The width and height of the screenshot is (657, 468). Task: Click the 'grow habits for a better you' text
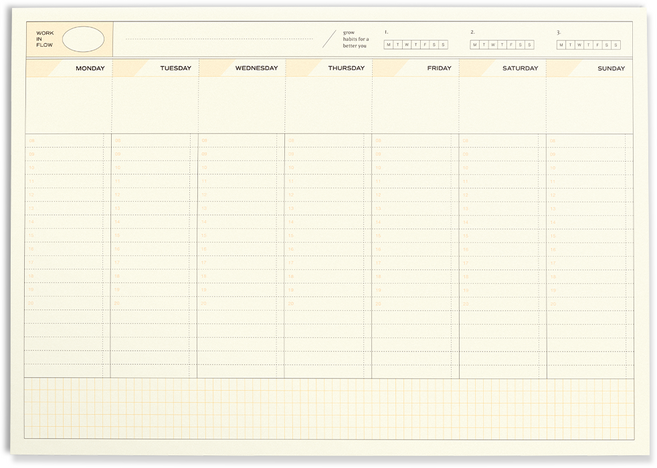[356, 39]
